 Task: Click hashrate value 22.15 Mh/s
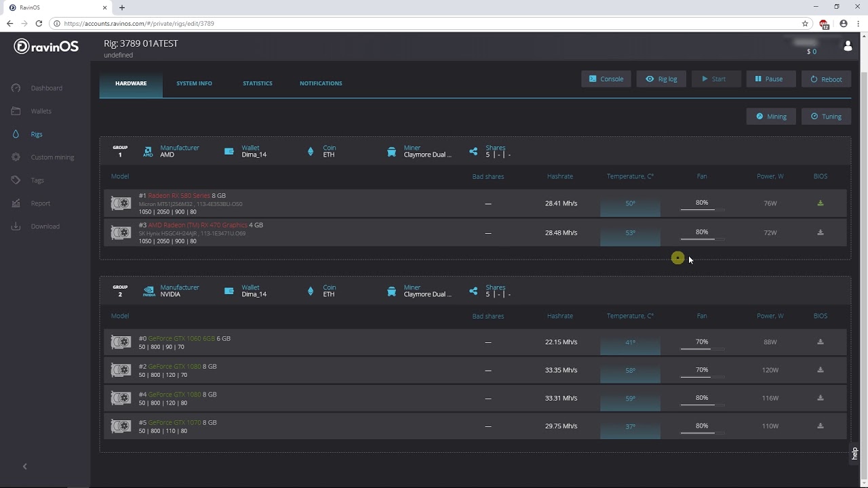click(561, 342)
